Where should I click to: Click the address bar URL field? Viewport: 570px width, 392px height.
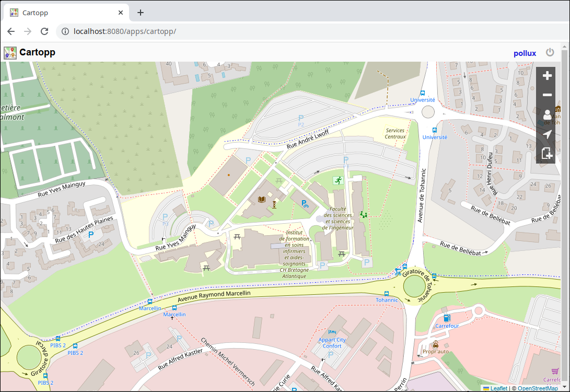pyautogui.click(x=313, y=31)
